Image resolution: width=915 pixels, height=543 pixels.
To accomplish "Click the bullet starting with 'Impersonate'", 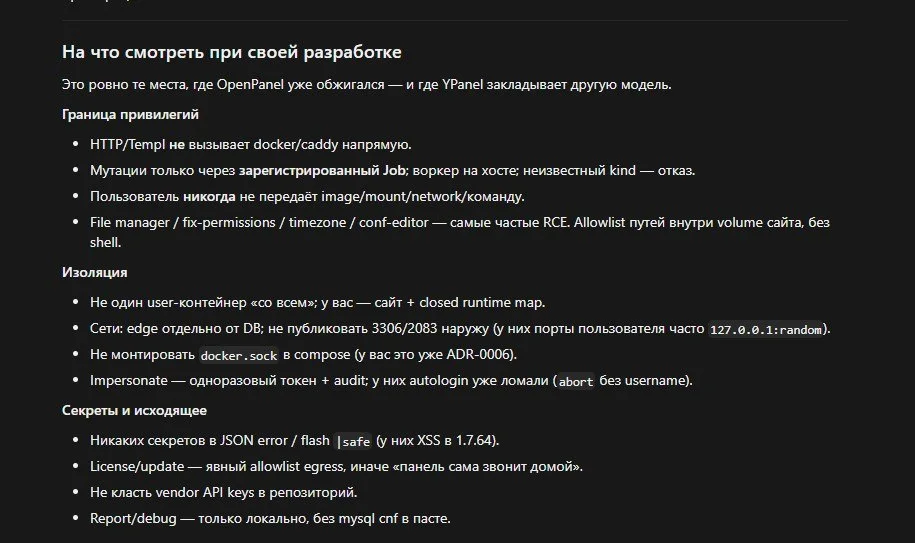I will [x=391, y=381].
